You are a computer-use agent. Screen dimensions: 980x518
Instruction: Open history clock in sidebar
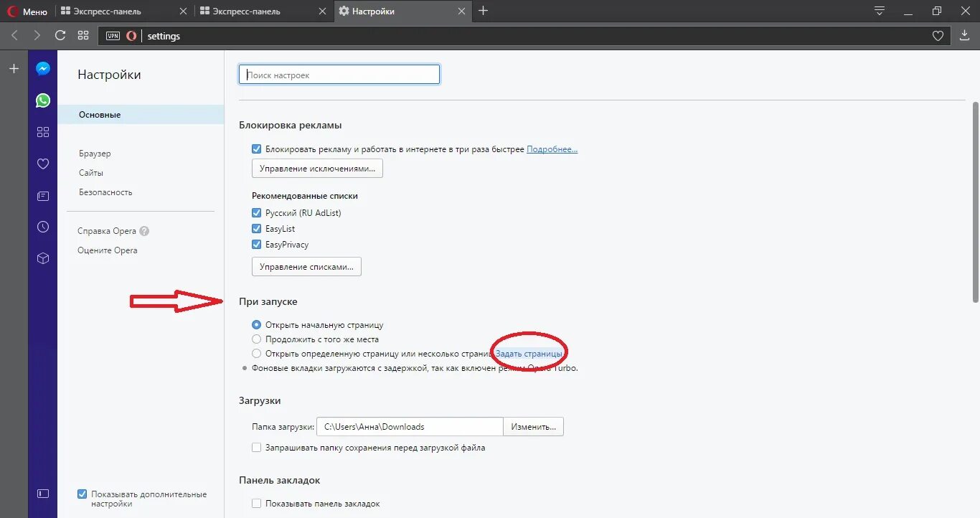43,227
